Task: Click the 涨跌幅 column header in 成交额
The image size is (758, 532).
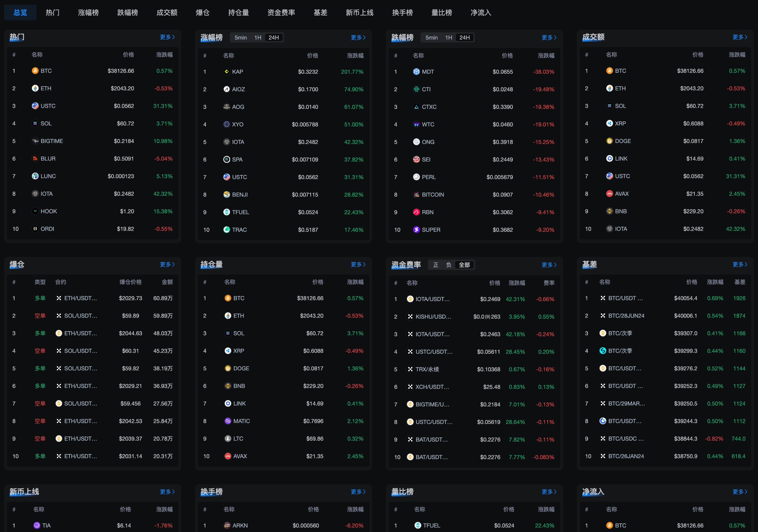Action: 737,55
